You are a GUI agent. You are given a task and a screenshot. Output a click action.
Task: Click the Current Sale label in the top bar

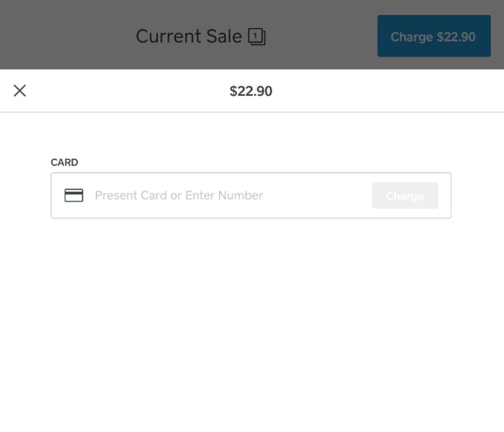coord(189,35)
